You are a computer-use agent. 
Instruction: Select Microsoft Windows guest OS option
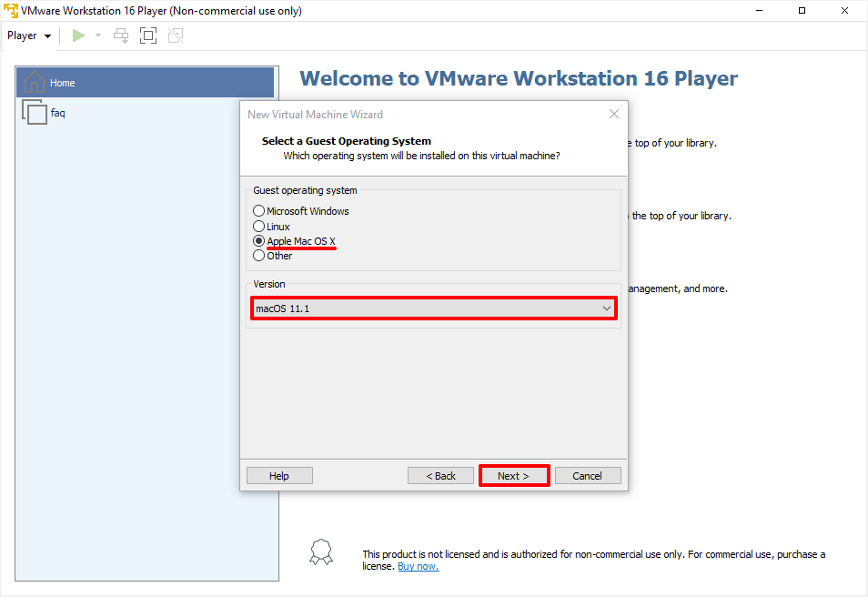click(x=259, y=211)
